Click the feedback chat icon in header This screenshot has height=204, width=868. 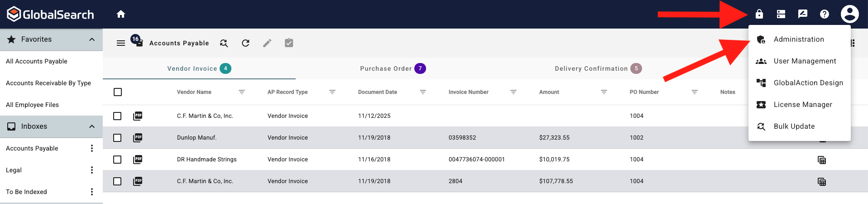pyautogui.click(x=803, y=14)
